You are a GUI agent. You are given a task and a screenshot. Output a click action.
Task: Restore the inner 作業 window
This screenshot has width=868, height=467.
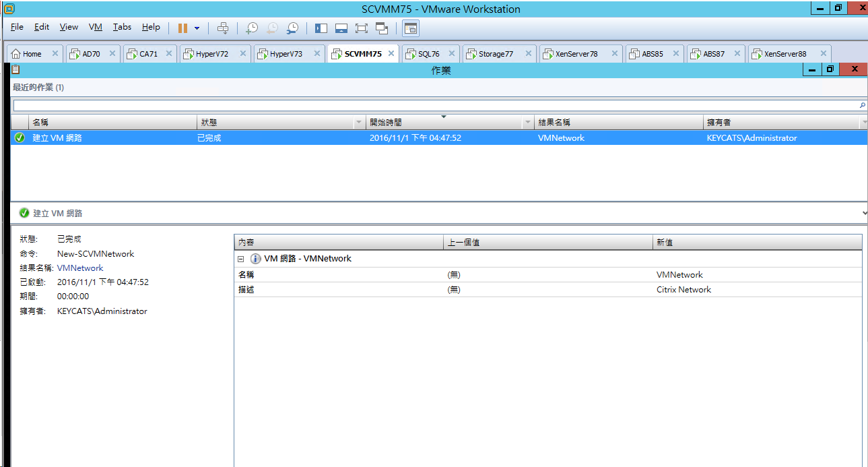pyautogui.click(x=830, y=69)
